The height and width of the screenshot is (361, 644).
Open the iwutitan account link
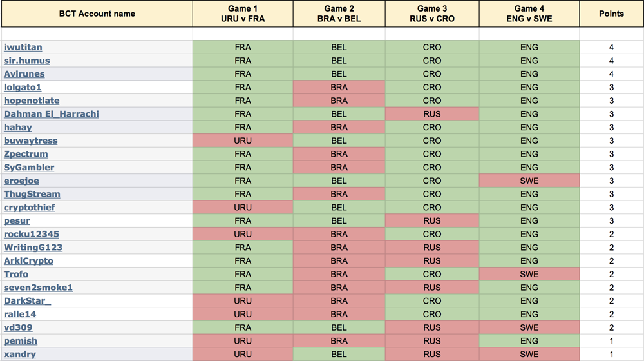[x=23, y=47]
